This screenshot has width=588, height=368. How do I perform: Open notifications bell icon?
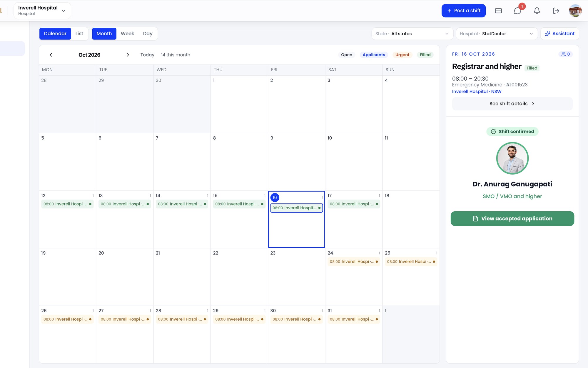pyautogui.click(x=537, y=11)
